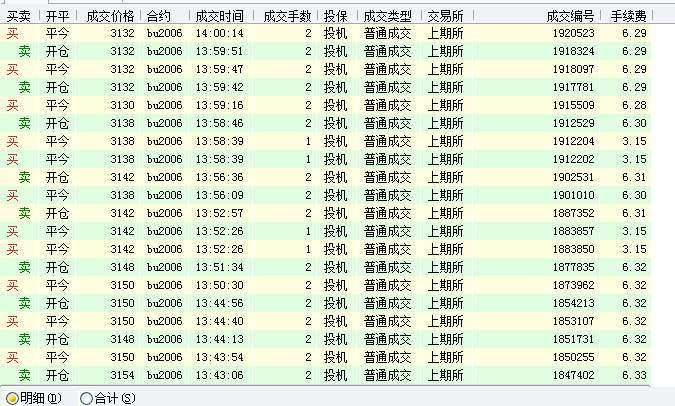Select trade number 1877835

pyautogui.click(x=573, y=267)
